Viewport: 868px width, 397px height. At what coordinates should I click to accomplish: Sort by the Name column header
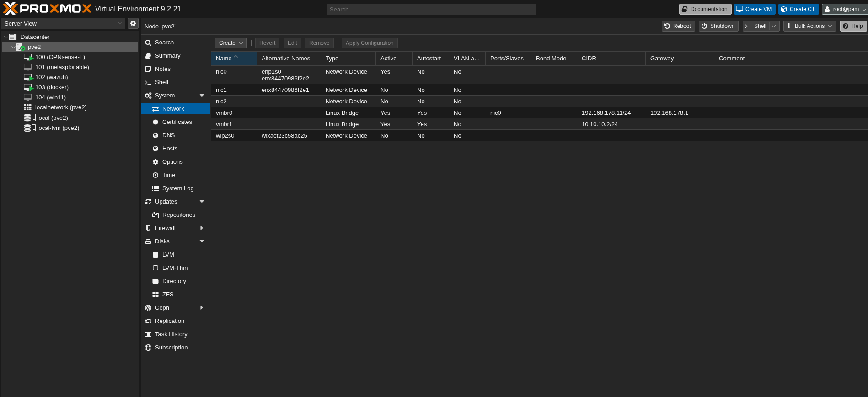coord(234,59)
